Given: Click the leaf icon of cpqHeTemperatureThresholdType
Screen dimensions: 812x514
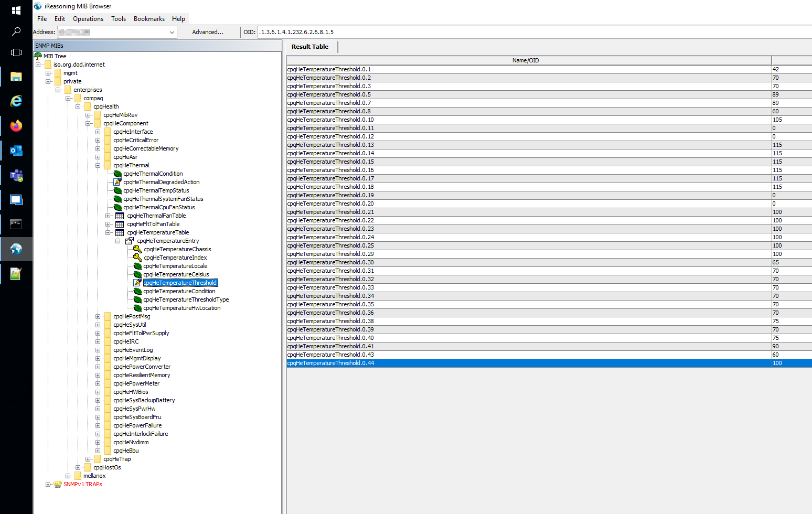Looking at the screenshot, I should pos(138,299).
